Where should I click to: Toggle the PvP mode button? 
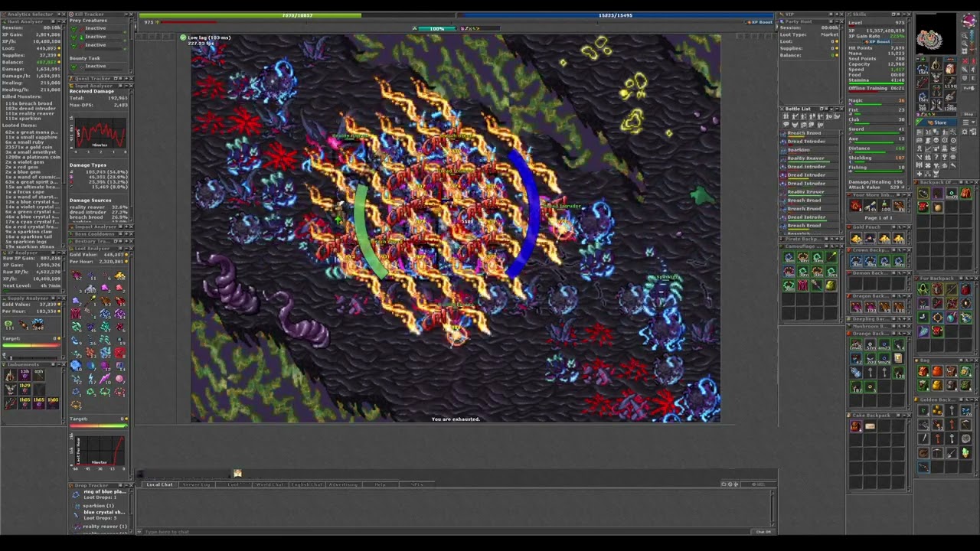coord(969,88)
